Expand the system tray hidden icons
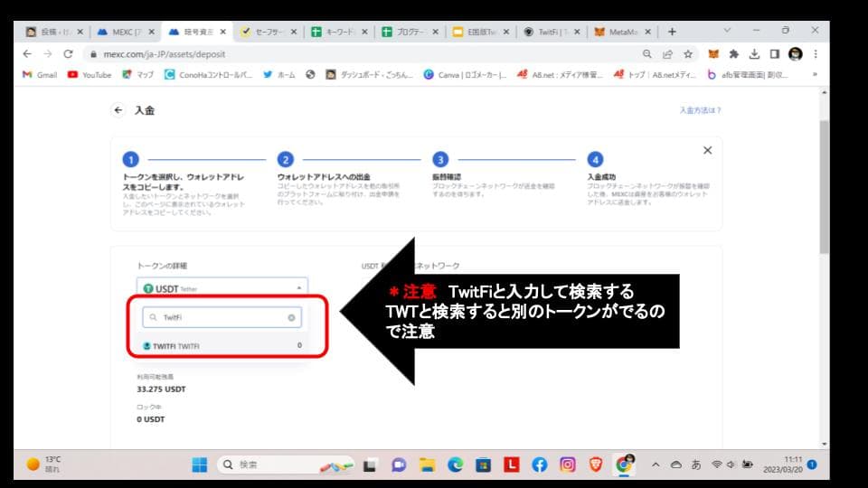868x488 pixels. click(x=656, y=465)
